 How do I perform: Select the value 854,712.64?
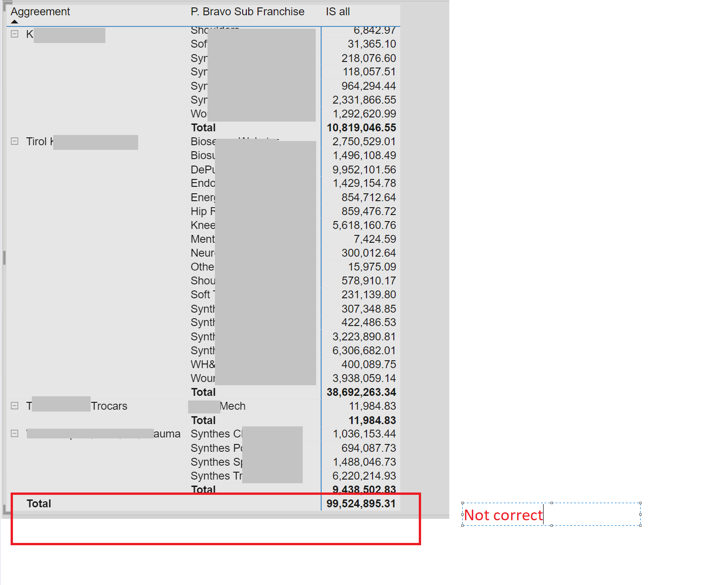tap(369, 197)
